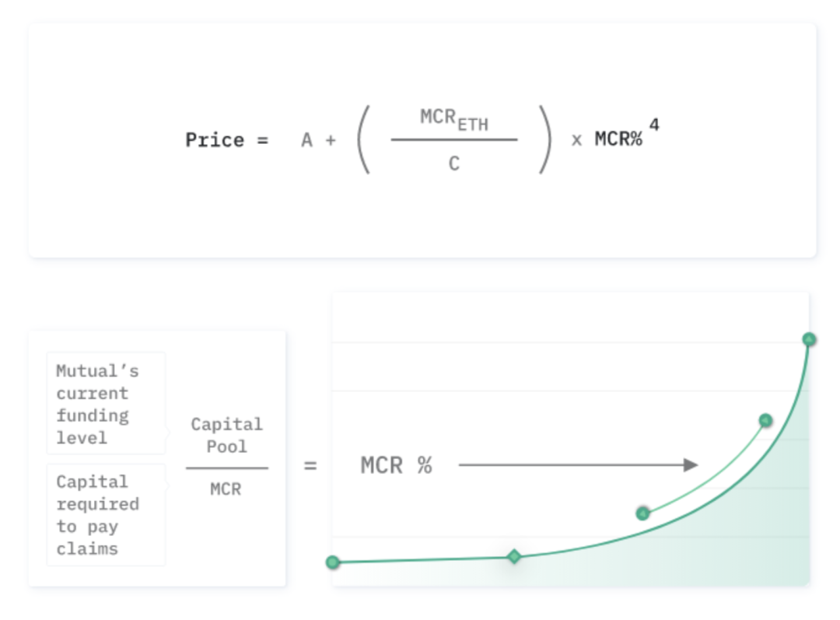Click the arrowhead after MCR %
840x620 pixels.
pos(690,465)
